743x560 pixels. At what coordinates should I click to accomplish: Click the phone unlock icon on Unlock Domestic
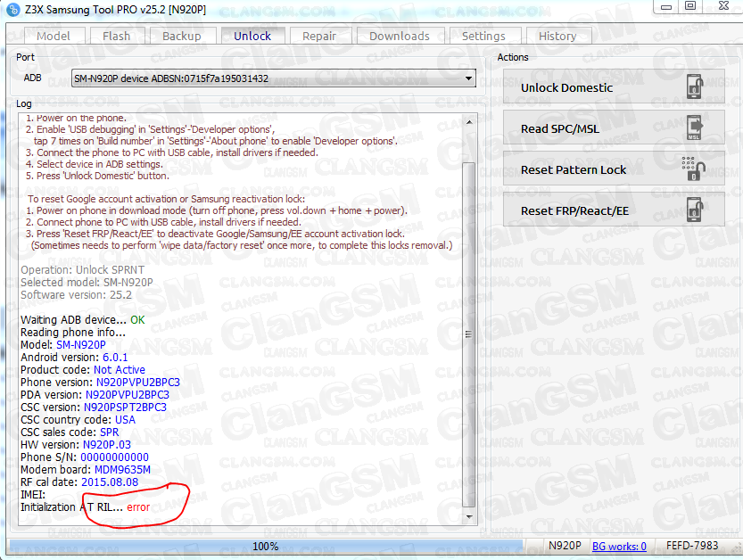[695, 86]
